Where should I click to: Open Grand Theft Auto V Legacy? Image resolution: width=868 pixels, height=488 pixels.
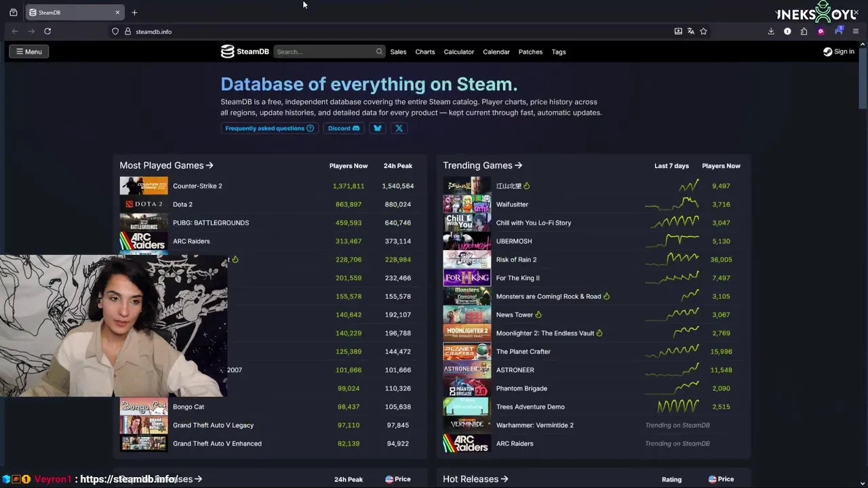[x=213, y=425]
